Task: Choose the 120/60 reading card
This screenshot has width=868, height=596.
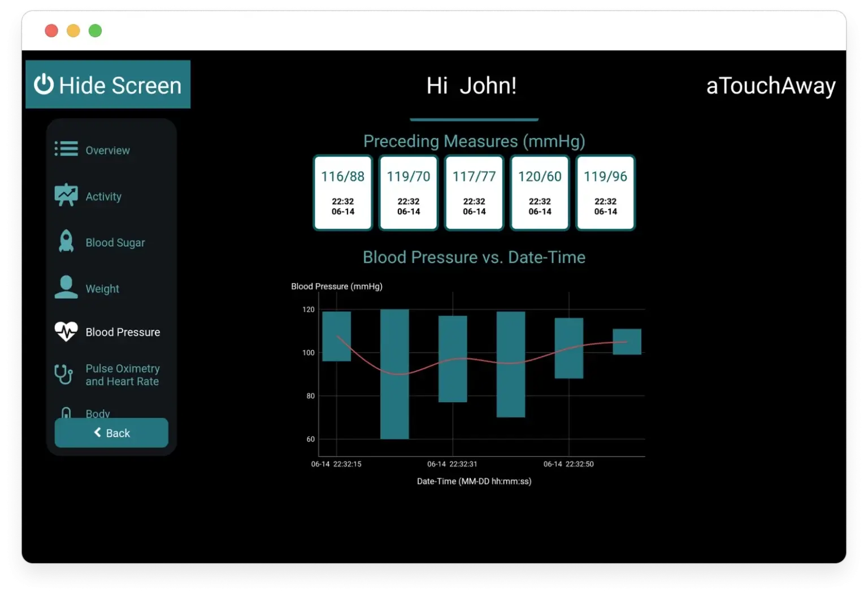Action: pos(540,193)
